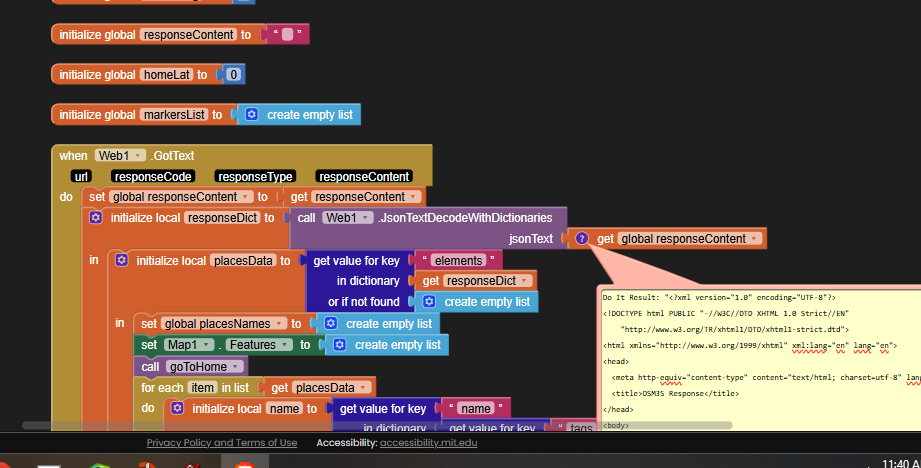Open the Web1 dropdown in GotText event
Viewport: 921px width, 468px height.
(x=138, y=156)
